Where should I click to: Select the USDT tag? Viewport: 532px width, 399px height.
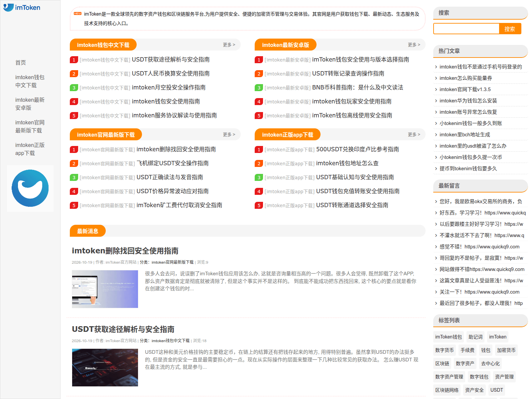click(x=497, y=390)
